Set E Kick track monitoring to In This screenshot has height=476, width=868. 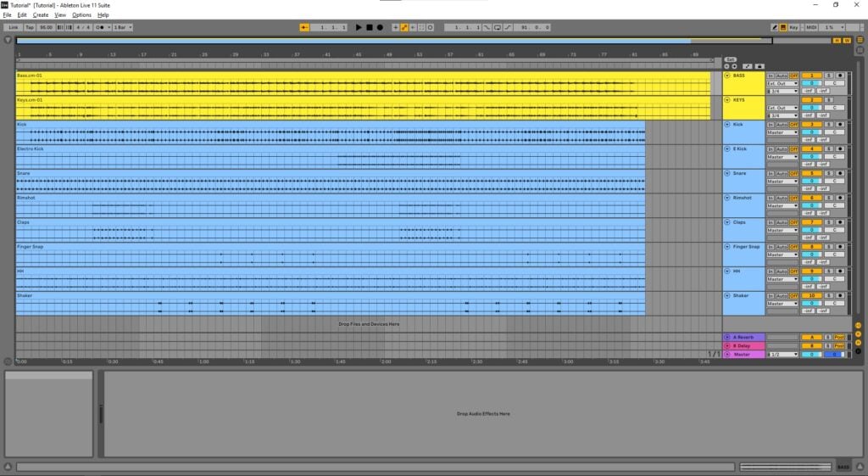[x=771, y=149]
